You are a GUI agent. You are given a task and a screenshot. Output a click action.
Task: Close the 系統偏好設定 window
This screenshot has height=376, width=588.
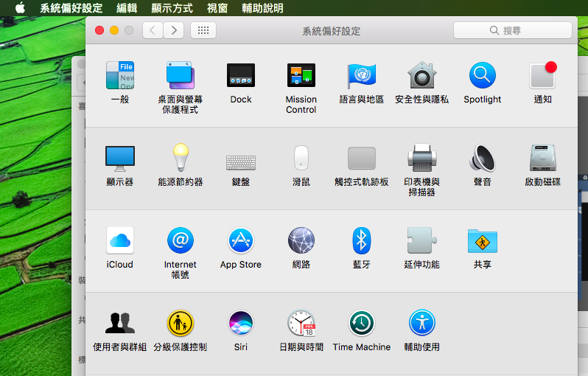click(x=99, y=30)
